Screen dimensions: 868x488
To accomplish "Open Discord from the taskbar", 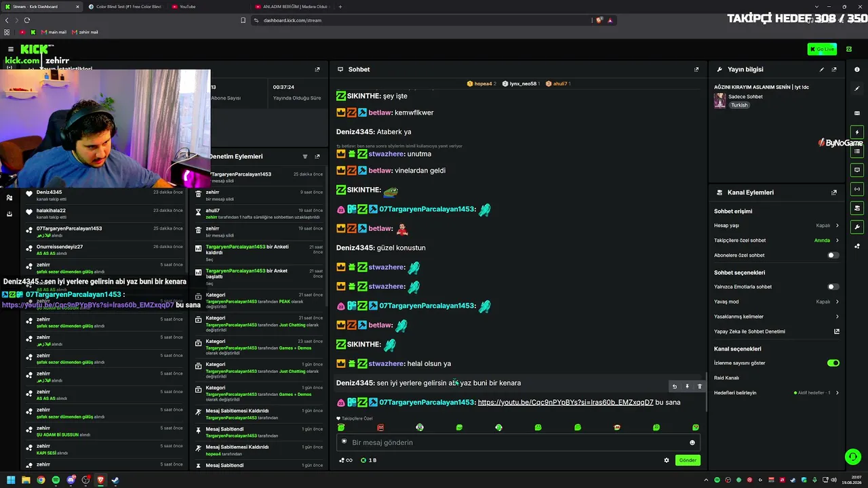I will click(x=71, y=481).
